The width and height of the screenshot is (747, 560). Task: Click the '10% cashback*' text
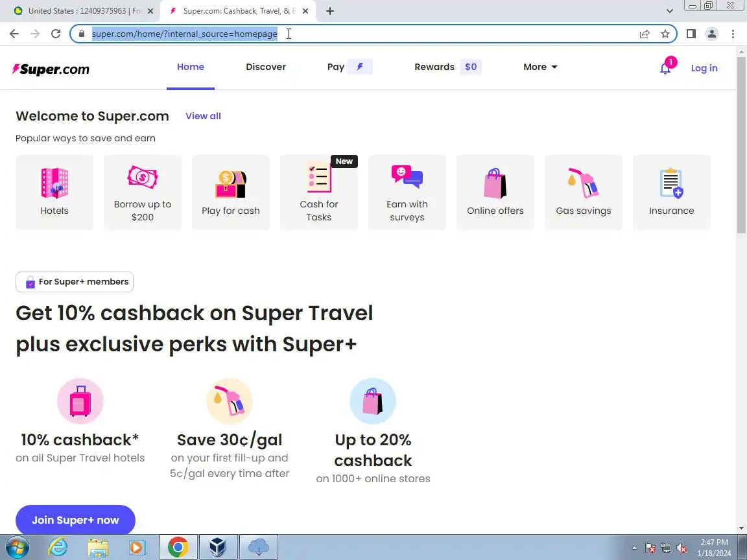(x=80, y=439)
